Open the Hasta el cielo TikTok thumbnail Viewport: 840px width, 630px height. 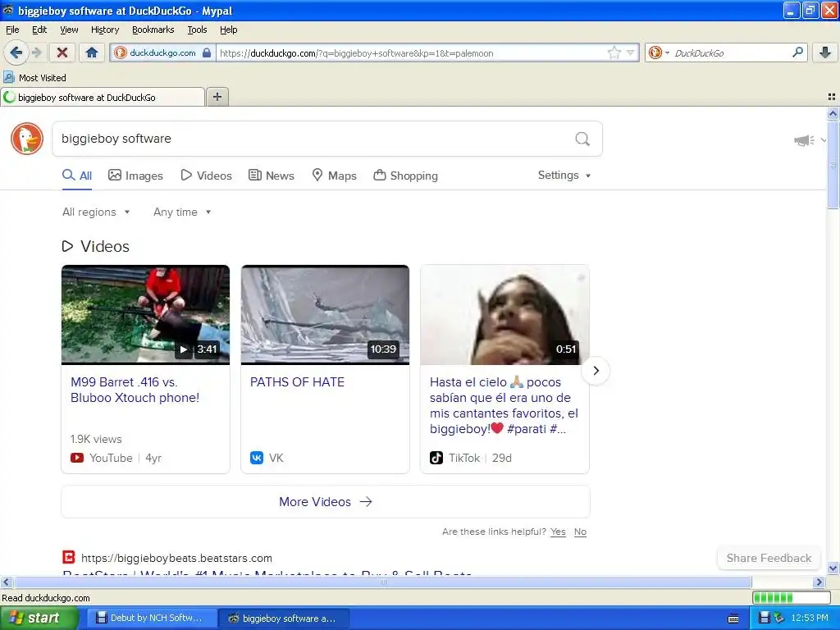tap(504, 315)
